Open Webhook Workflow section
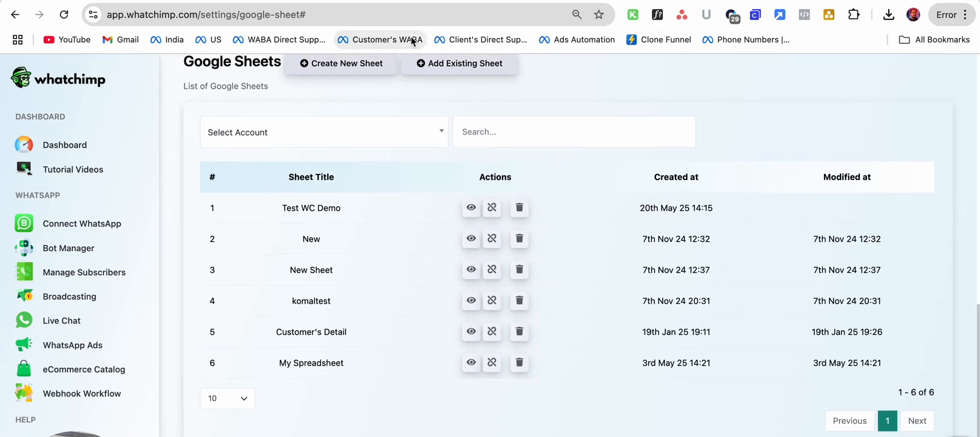This screenshot has height=437, width=980. point(68,393)
